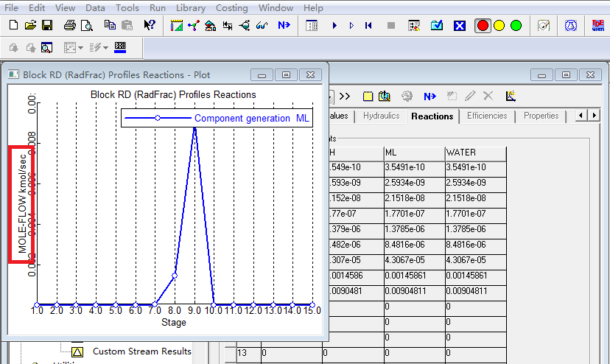Select Custom Stream Results tree item
This screenshot has height=364, width=610.
(x=141, y=351)
